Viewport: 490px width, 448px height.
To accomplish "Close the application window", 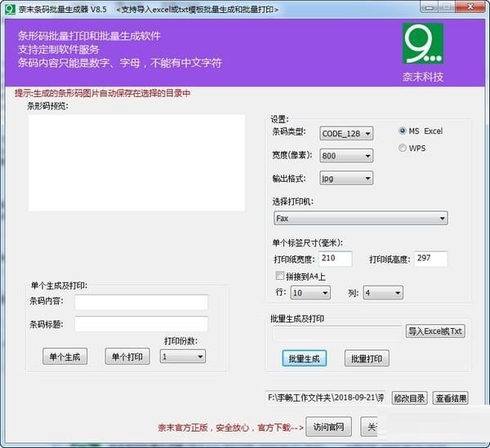I will (470, 7).
